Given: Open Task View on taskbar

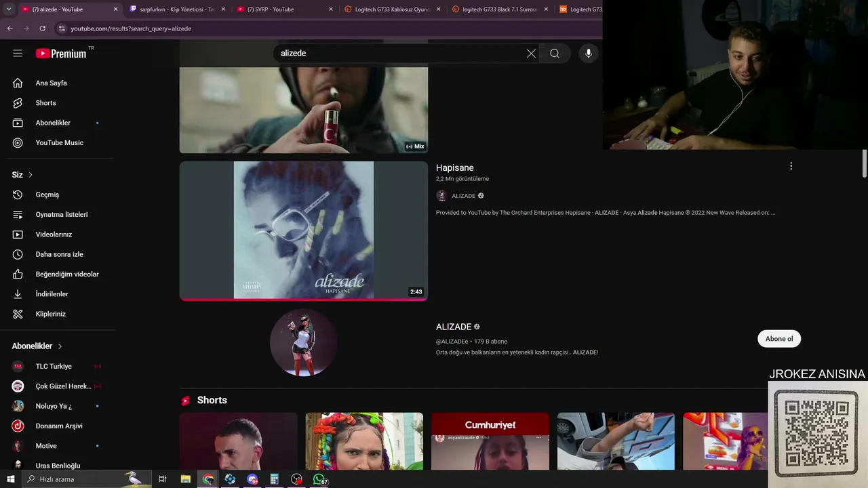Looking at the screenshot, I should point(163,479).
